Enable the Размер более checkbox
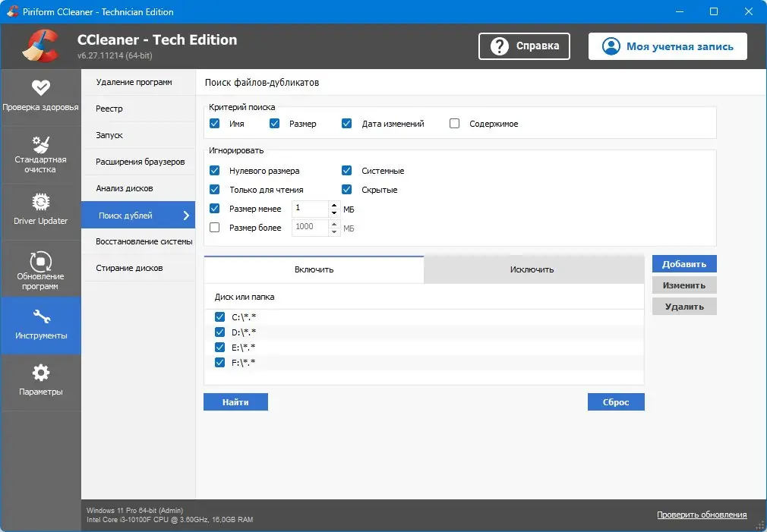 tap(214, 228)
